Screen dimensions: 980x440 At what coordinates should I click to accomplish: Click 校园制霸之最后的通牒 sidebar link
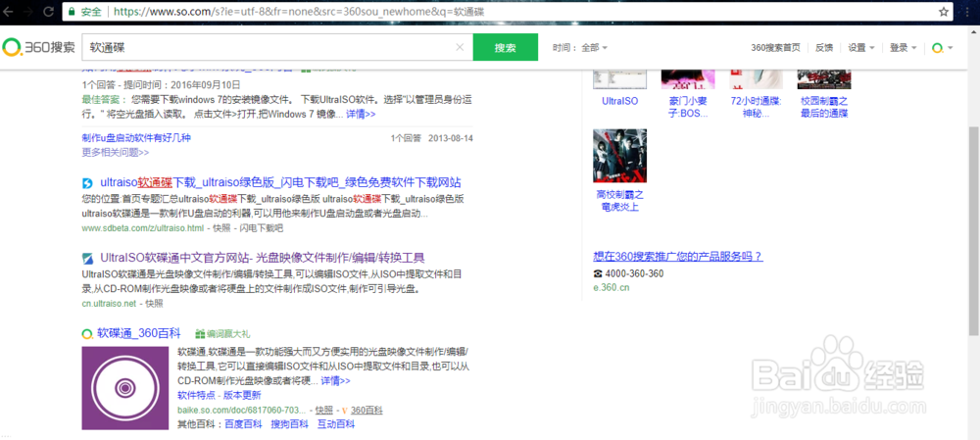pyautogui.click(x=824, y=107)
